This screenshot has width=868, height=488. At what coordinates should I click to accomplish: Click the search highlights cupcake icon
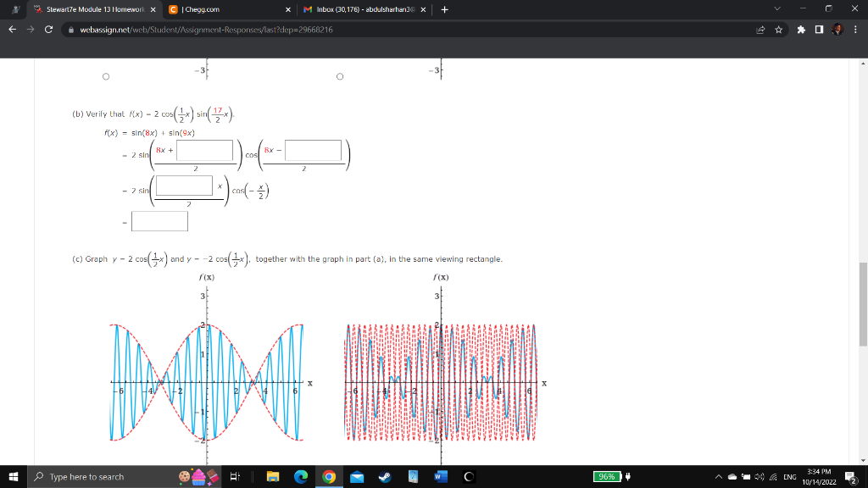point(198,476)
